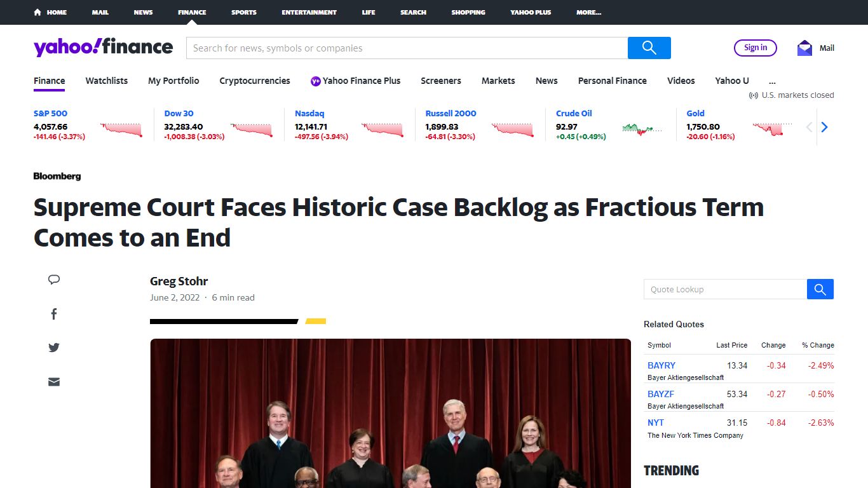
Task: Submit search with the magnifier button
Action: (x=649, y=48)
